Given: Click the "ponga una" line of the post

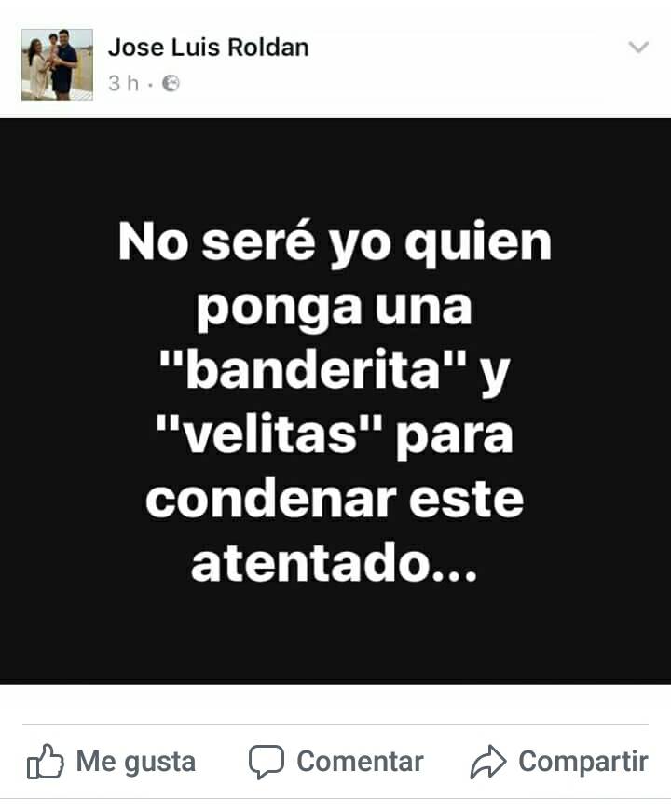Looking at the screenshot, I should tap(334, 309).
